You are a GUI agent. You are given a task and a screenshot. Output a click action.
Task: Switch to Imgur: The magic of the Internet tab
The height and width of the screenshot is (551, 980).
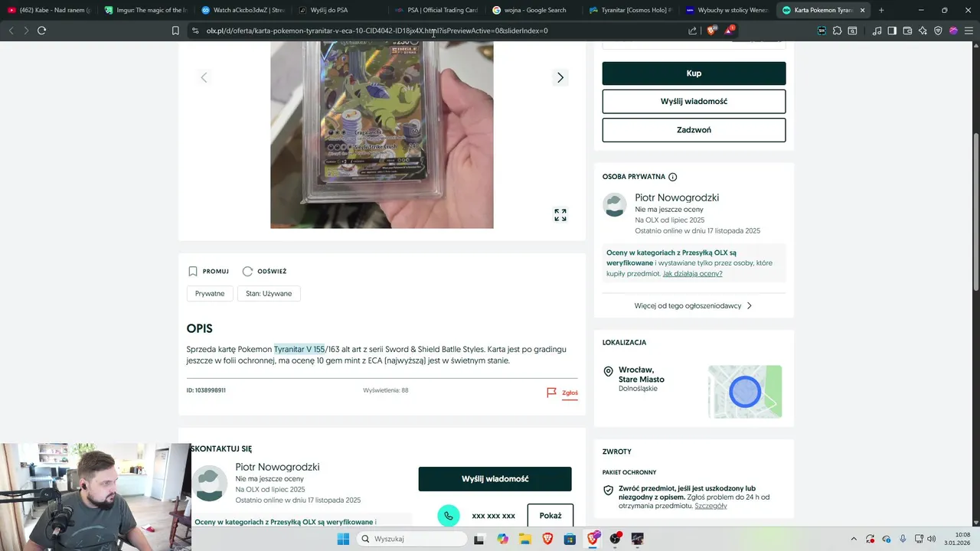pyautogui.click(x=145, y=10)
